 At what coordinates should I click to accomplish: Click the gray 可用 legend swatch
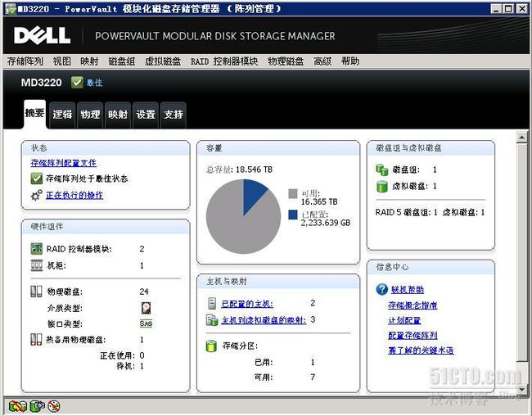(x=293, y=193)
